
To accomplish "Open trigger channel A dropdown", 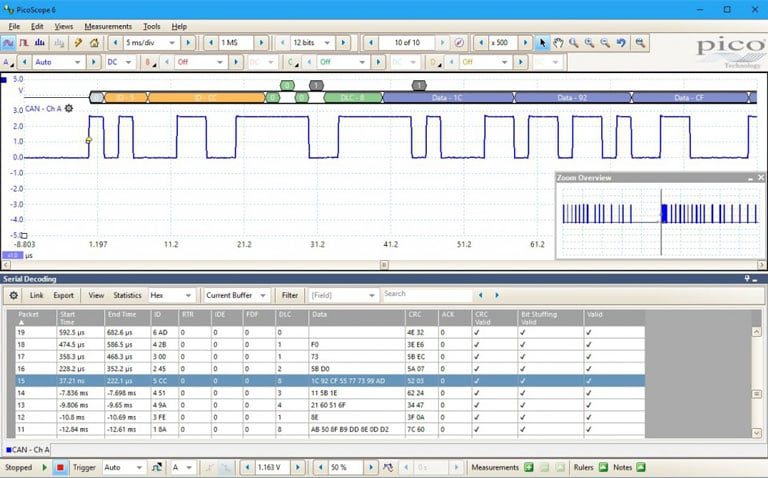I will [189, 468].
